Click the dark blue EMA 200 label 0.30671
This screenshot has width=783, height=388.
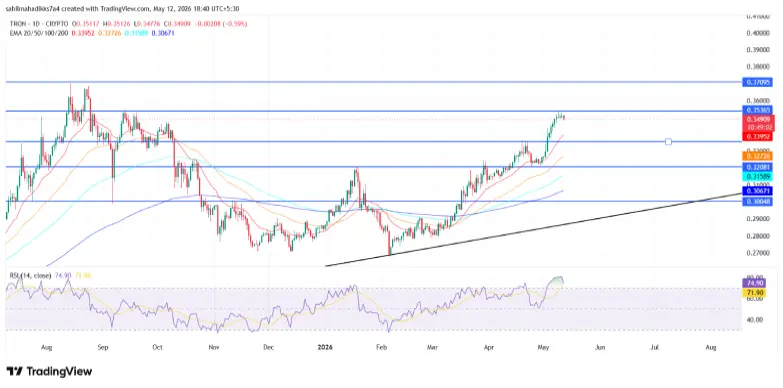[x=758, y=191]
